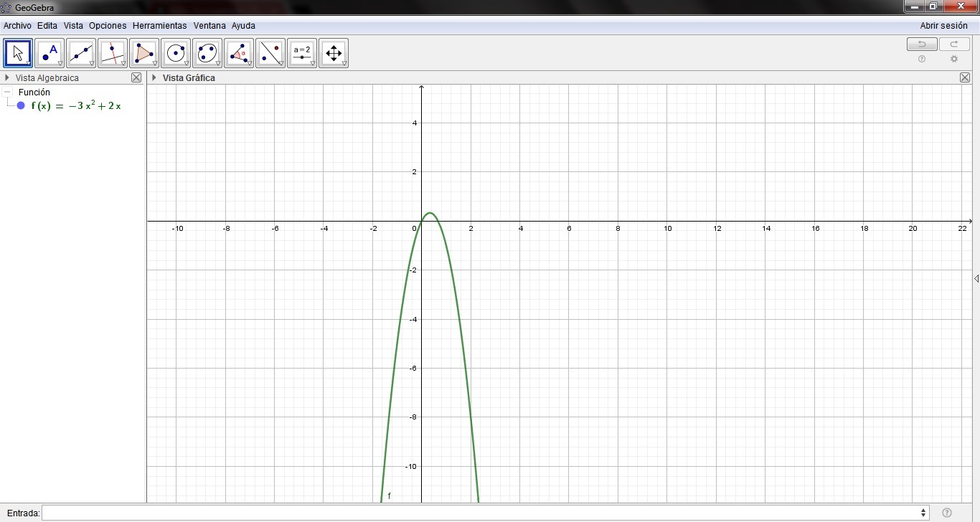Select the Slider a=2 tool
This screenshot has height=522, width=980.
(x=302, y=53)
